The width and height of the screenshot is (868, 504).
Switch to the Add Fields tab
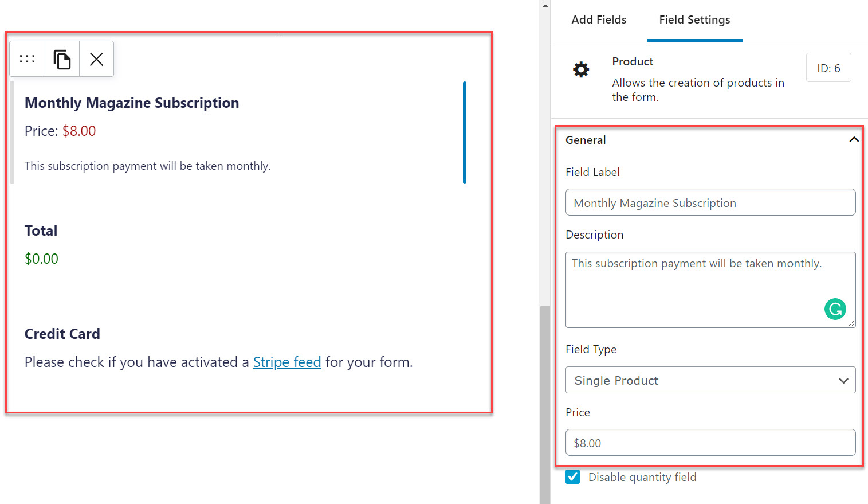pos(599,20)
